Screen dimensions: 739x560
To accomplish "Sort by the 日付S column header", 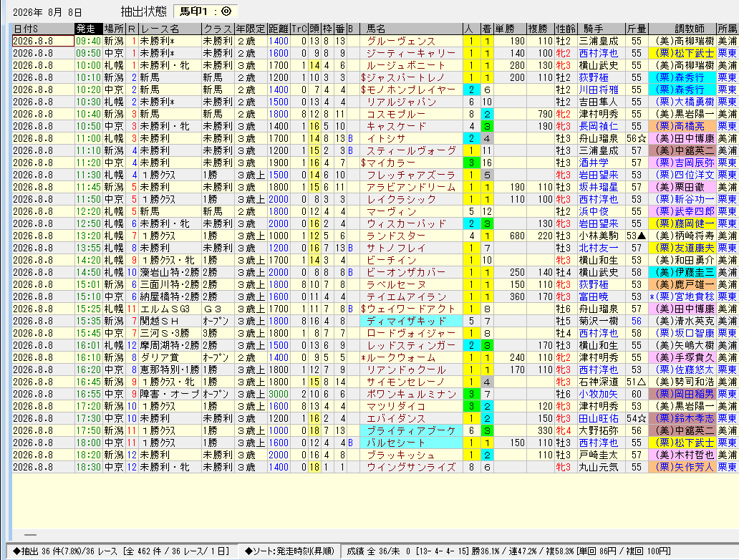I will coord(43,29).
